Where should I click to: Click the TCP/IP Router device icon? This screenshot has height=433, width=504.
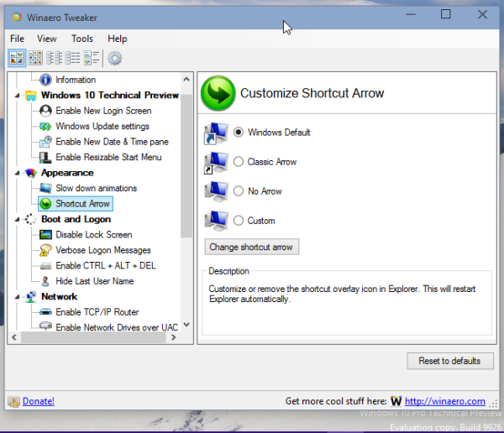[x=45, y=312]
